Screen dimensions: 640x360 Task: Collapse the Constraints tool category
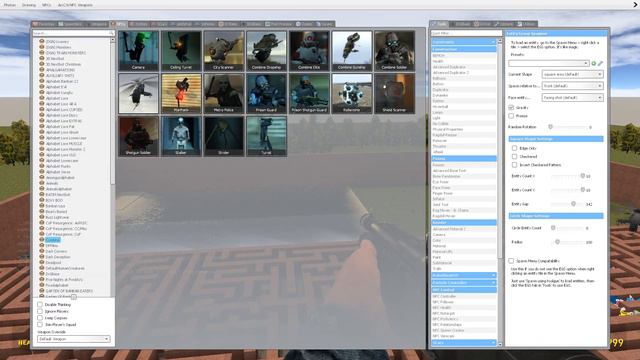(x=464, y=42)
